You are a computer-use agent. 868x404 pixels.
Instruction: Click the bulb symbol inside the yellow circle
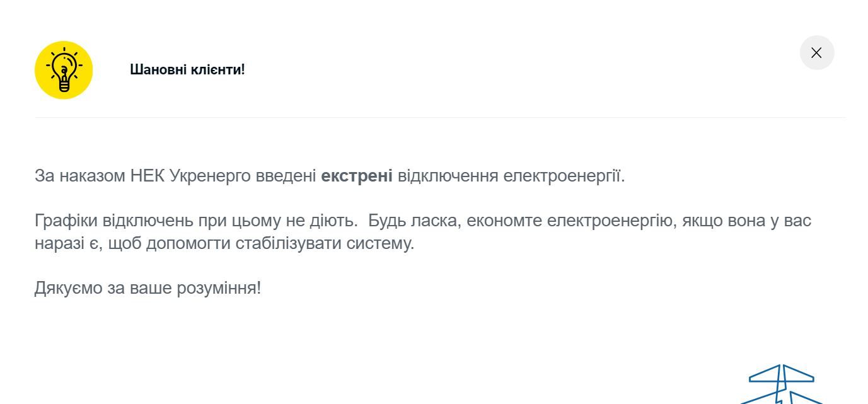[x=63, y=69]
